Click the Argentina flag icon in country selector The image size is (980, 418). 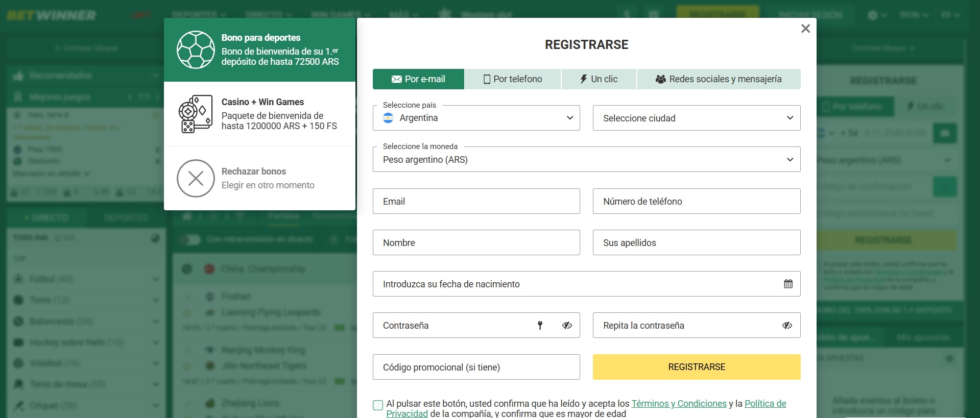[x=388, y=118]
